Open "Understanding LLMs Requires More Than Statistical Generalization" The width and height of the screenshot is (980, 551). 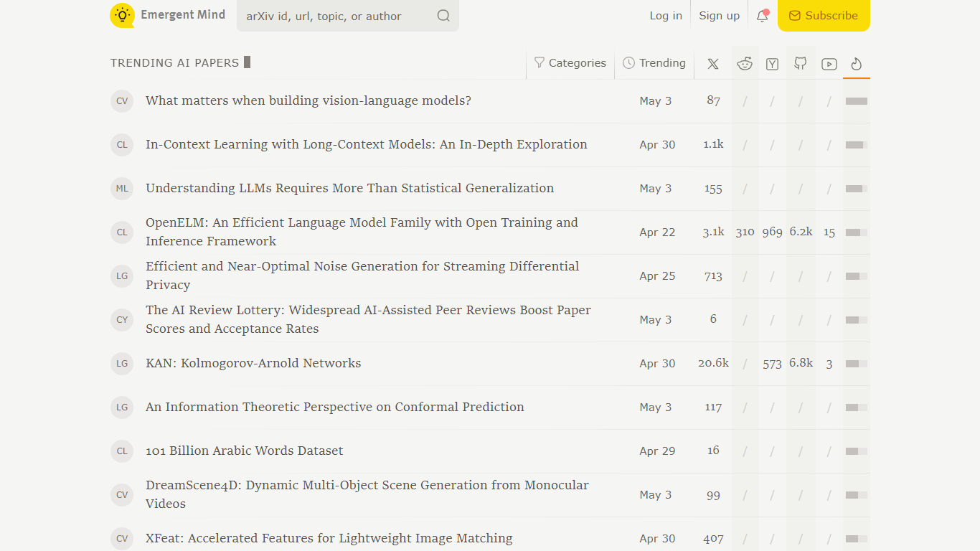point(350,188)
